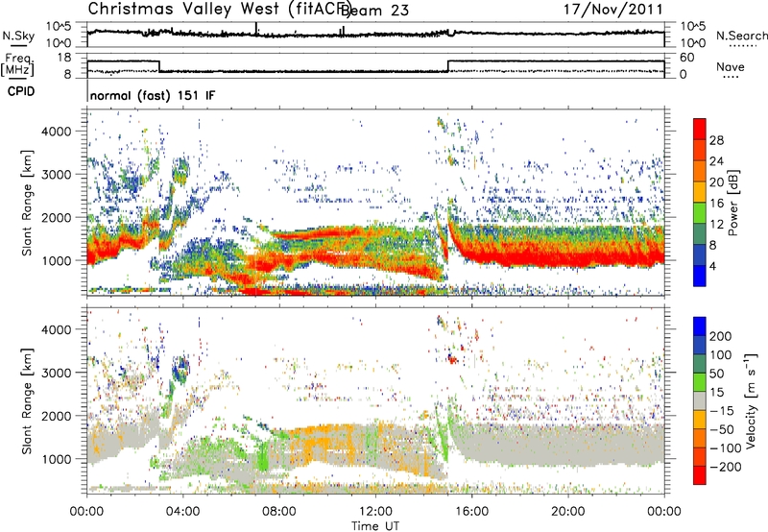Click the frequency step-up trace near 15:00 UT
Screen dimensions: 768x532
[448, 65]
